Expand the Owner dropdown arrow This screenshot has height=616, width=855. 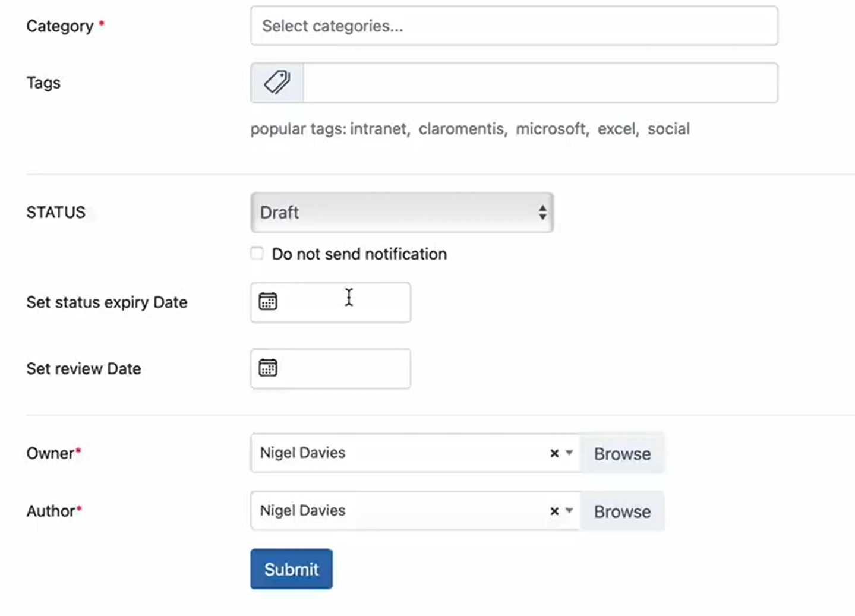click(569, 453)
